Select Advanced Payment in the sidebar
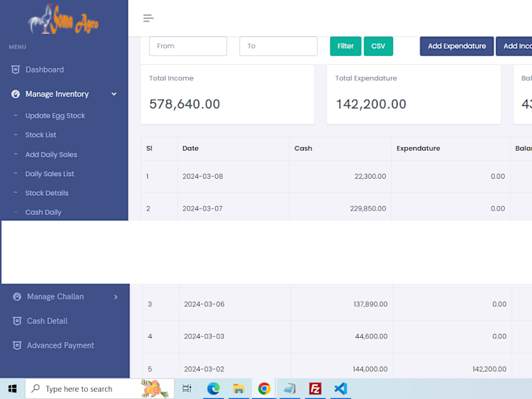 (61, 345)
